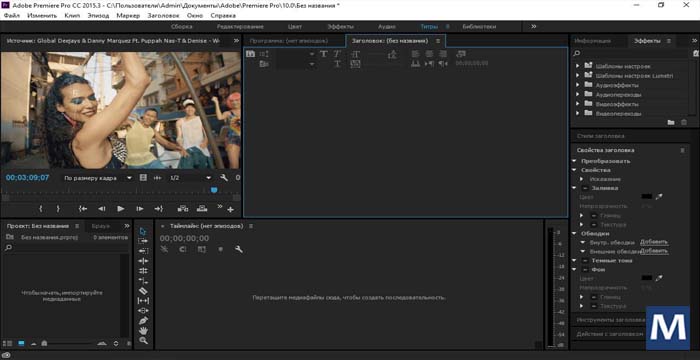
Task: Click Добавить link for Внутр. обводки
Action: point(654,242)
